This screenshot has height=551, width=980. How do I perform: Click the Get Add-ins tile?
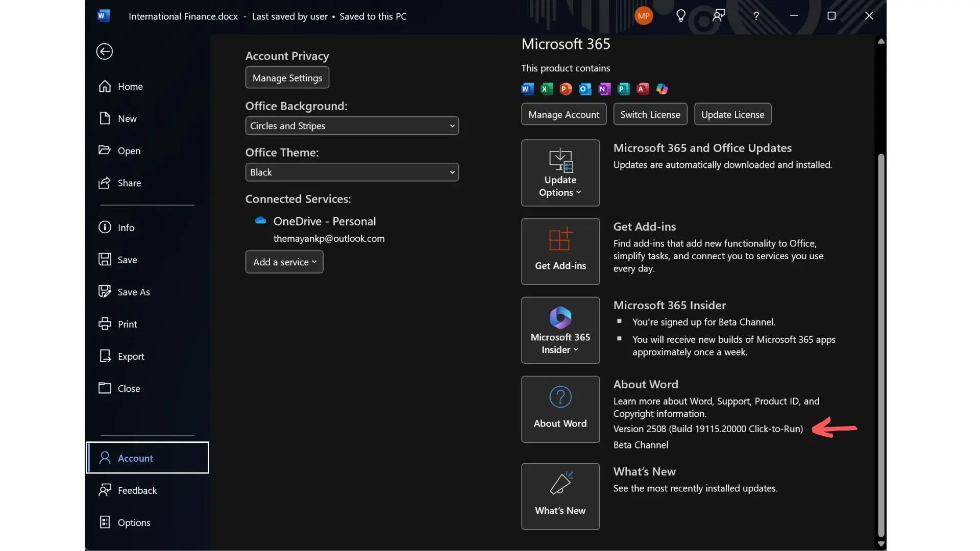560,252
